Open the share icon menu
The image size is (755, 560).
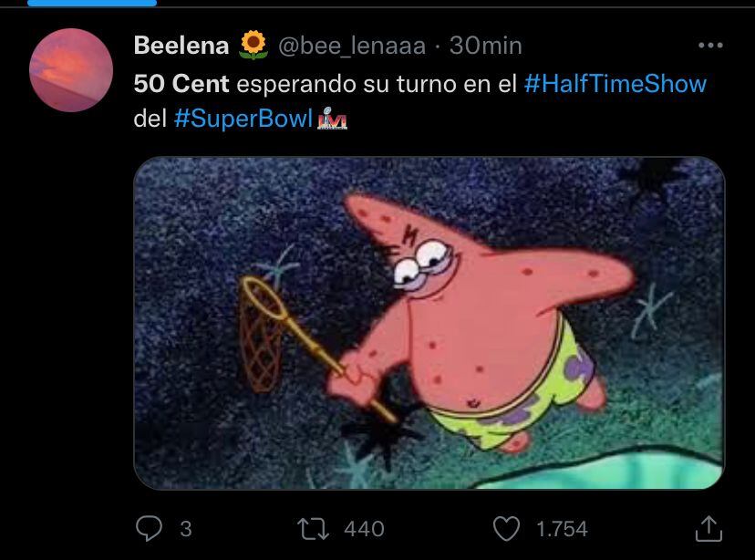(708, 528)
